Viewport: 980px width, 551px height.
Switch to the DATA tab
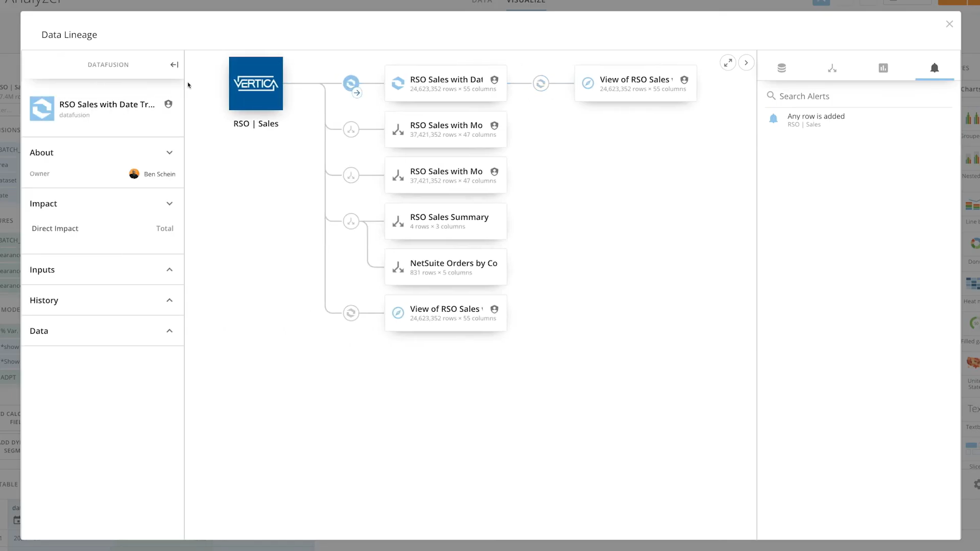coord(482,3)
